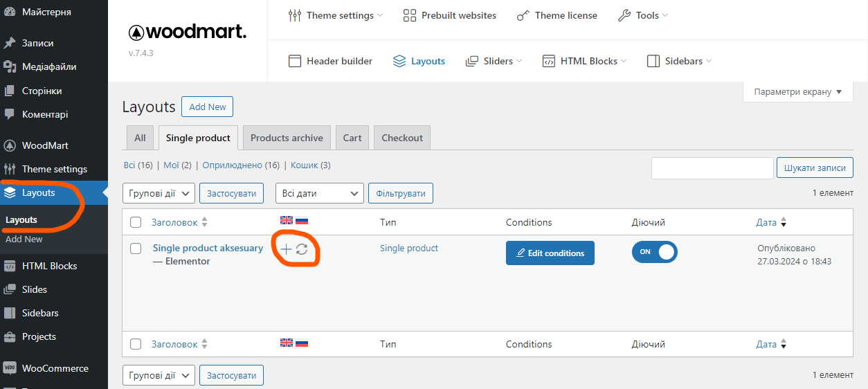This screenshot has height=389, width=868.
Task: Open the top Групові дії dropdown
Action: coord(159,193)
